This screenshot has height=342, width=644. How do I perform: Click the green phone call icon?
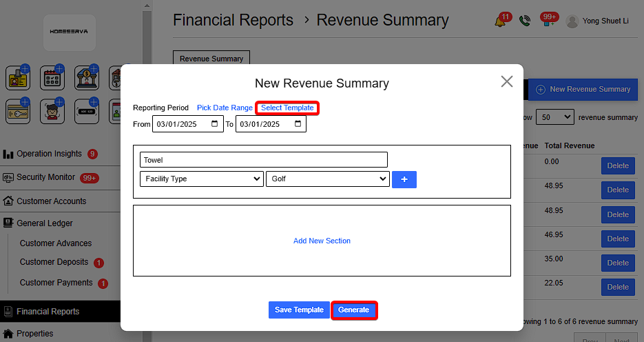click(x=525, y=21)
